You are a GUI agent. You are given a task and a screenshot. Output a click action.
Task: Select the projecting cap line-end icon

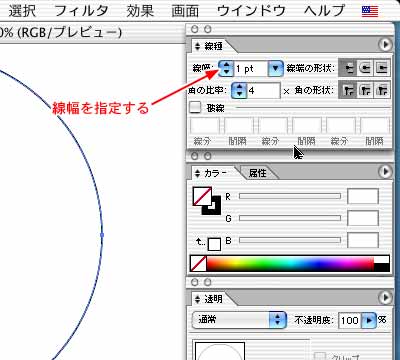(x=382, y=68)
